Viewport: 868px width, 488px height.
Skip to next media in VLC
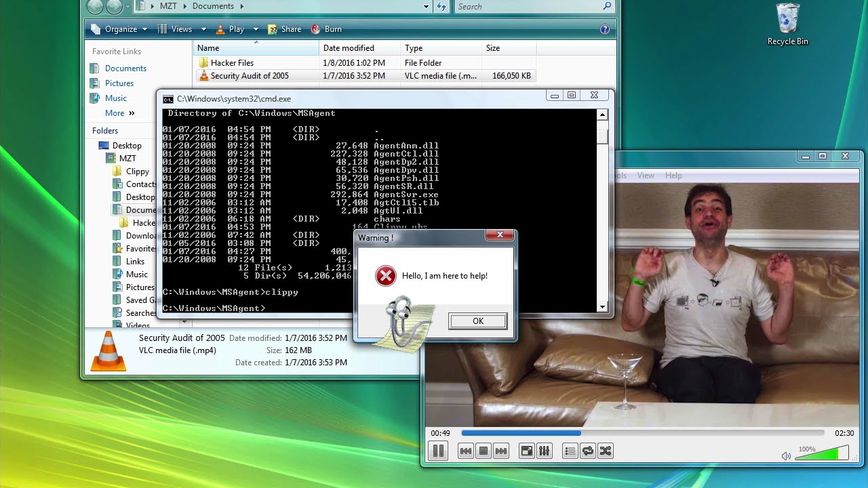coord(501,451)
